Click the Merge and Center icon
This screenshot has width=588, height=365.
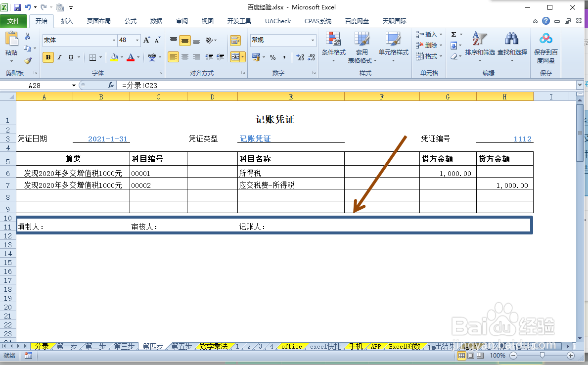point(235,57)
